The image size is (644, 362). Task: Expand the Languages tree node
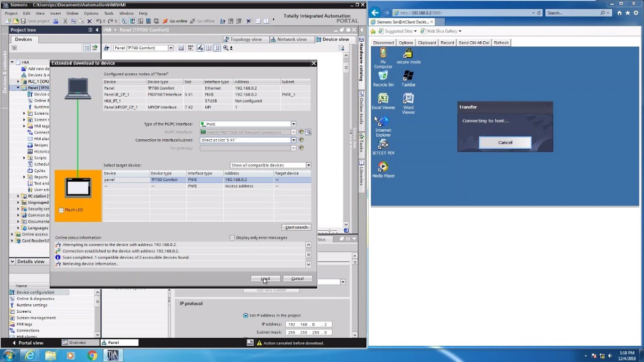tap(18, 228)
